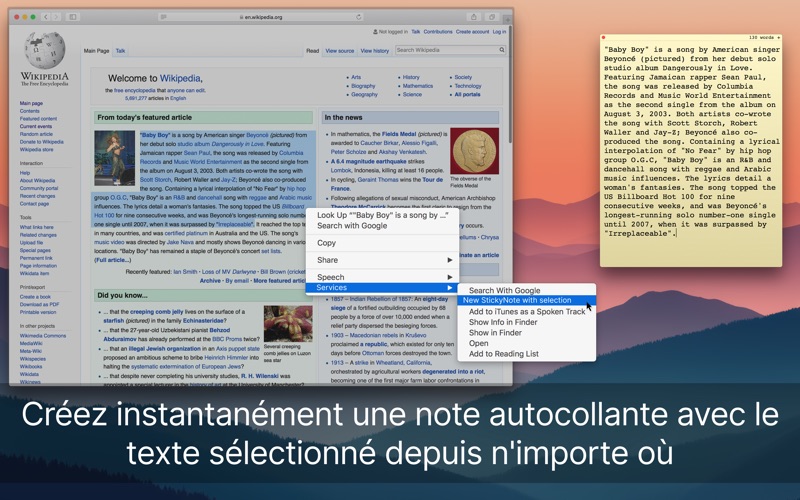Click the Beyoncé photo thumbnail
800x500 pixels.
point(114,158)
